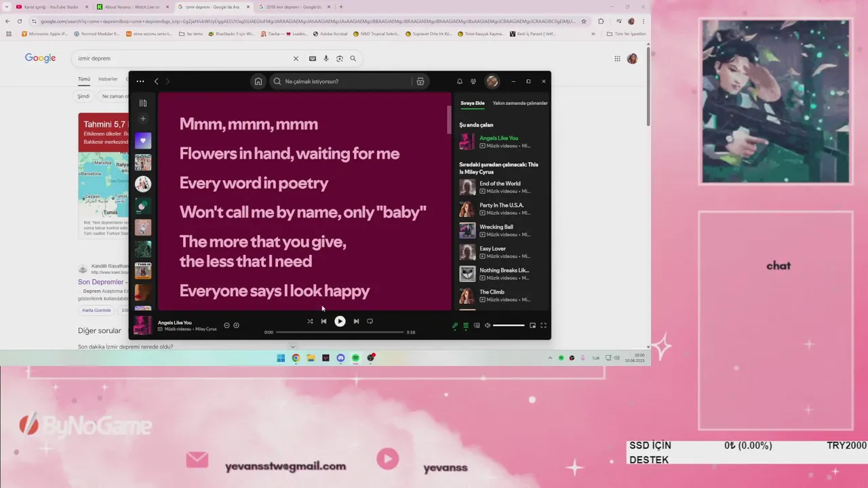
Task: Open the Spotify miniplayer
Action: click(532, 325)
